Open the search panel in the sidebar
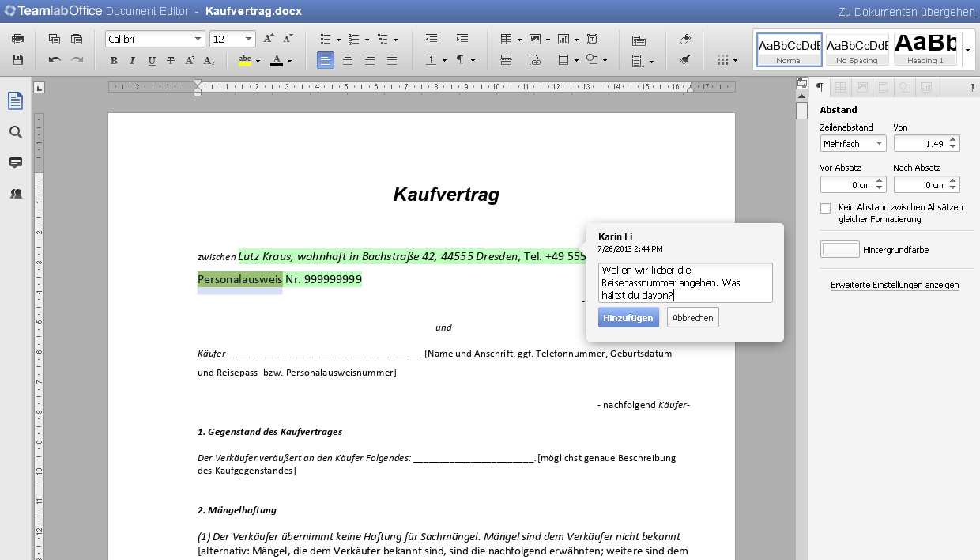Screen dimensions: 980x560 tap(15, 132)
